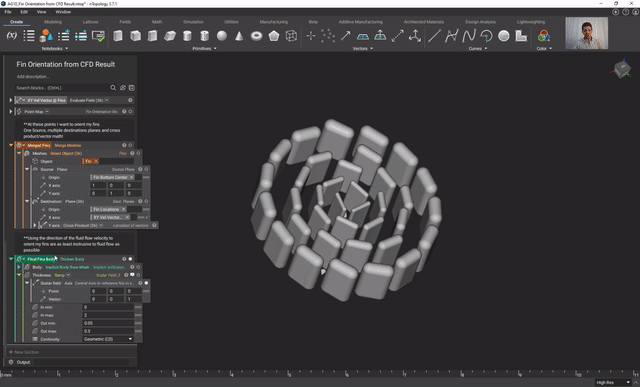Toggle visibility circle on Final Fins Body block

point(130,259)
